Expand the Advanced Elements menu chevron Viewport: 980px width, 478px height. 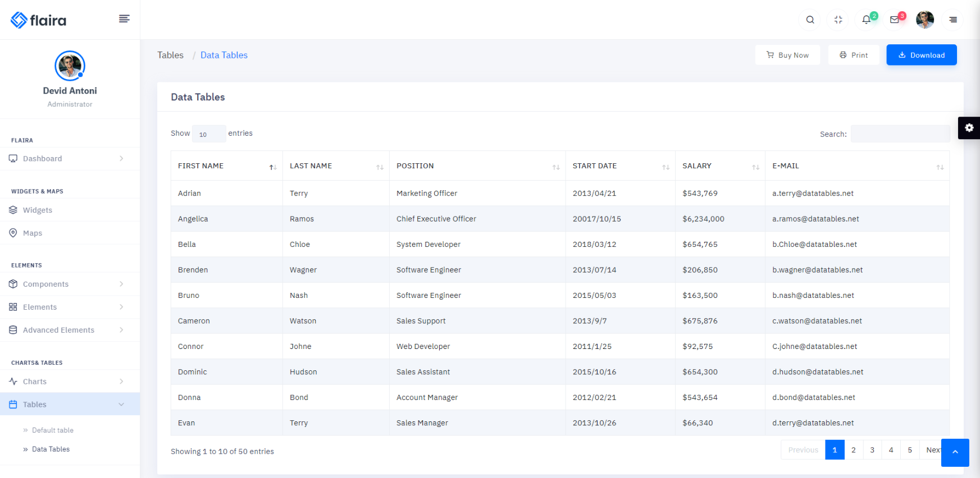[121, 330]
